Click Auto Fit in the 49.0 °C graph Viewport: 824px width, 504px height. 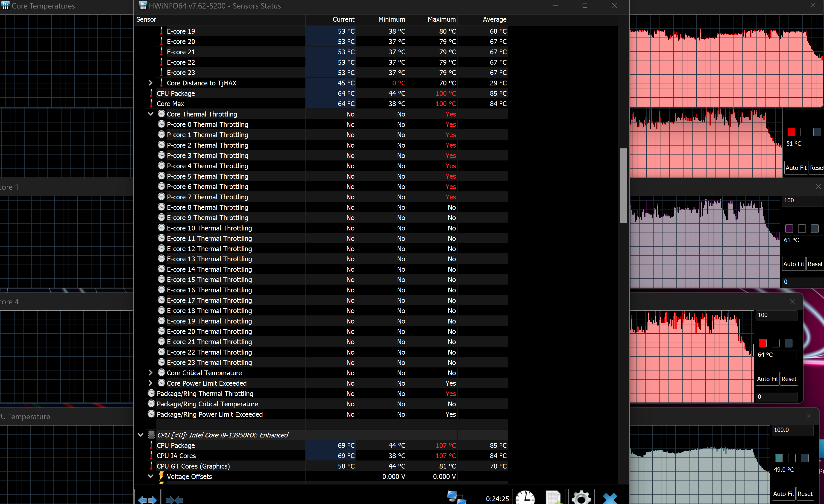pyautogui.click(x=783, y=494)
